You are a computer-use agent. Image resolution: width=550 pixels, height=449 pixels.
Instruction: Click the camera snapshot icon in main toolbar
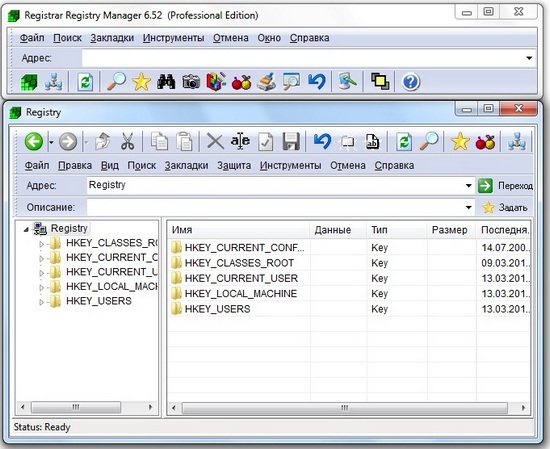coord(191,82)
